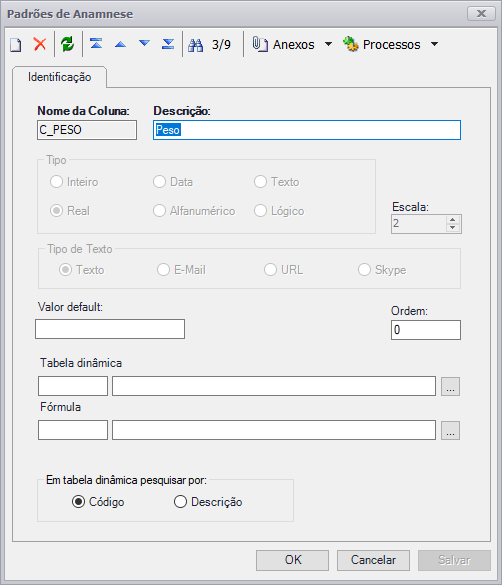The image size is (502, 585).
Task: Click the new record blank page icon
Action: (16, 45)
